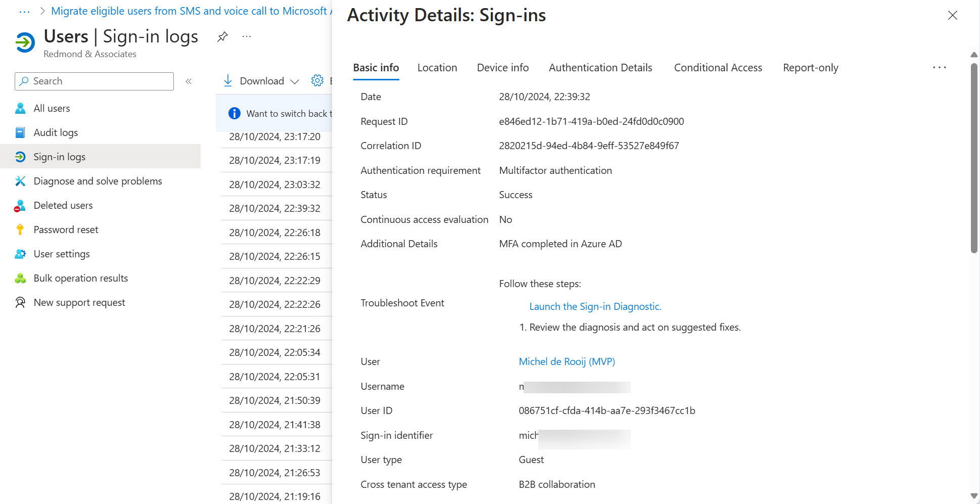Click the Launch the Sign-in Diagnostic link

click(x=595, y=306)
